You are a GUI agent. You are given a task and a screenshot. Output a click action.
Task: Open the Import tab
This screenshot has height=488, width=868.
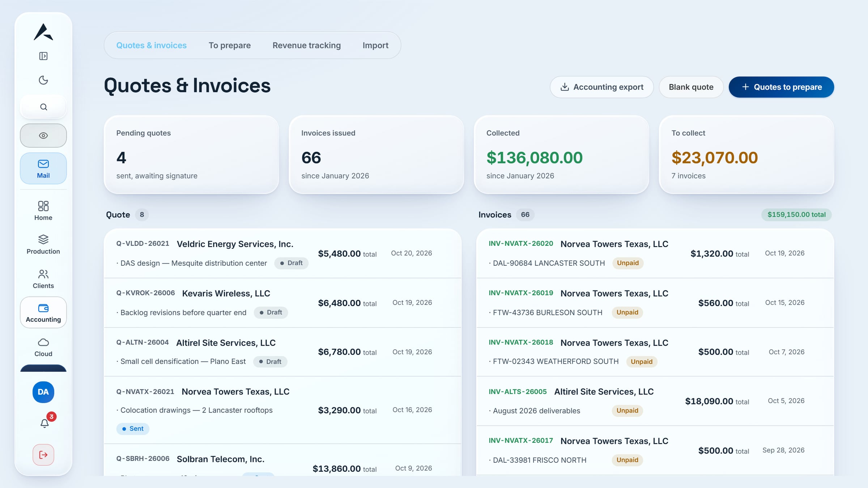[375, 45]
